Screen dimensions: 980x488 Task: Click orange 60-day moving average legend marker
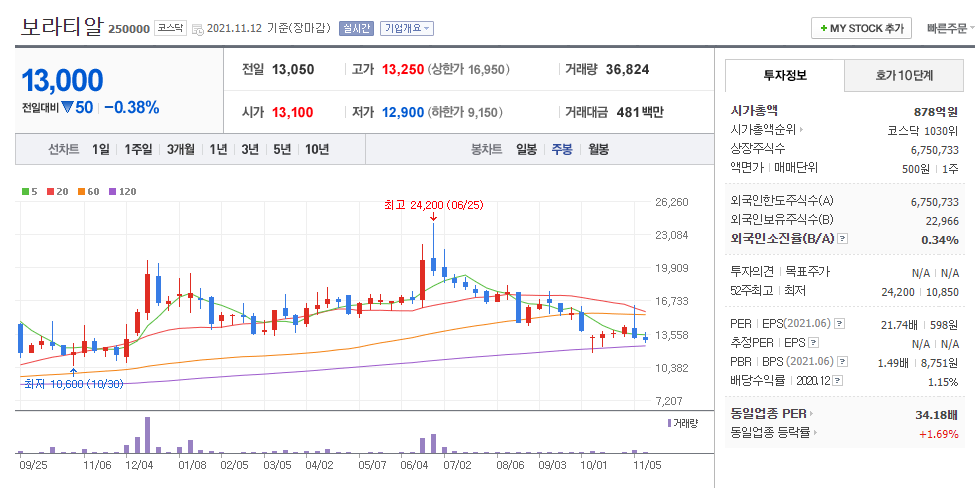coord(81,192)
